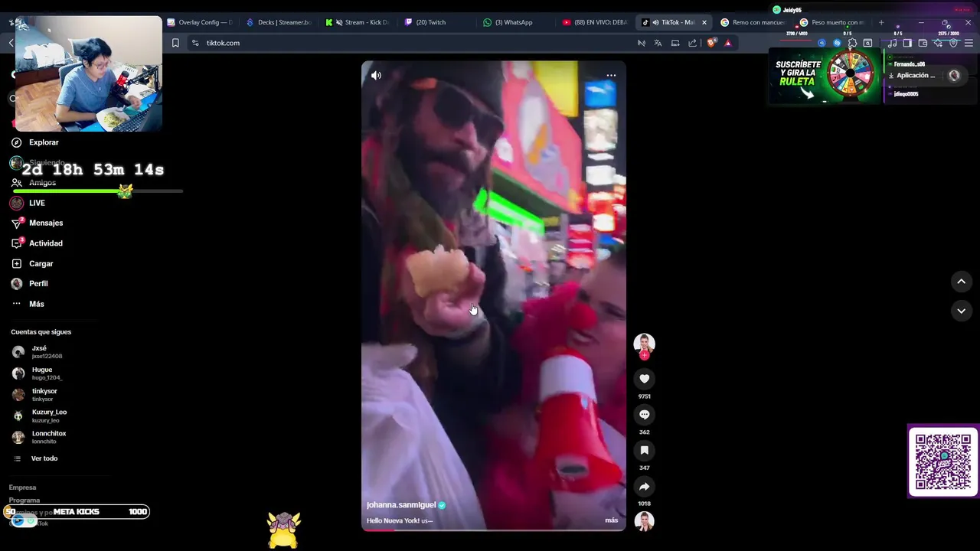Open Brave Shields lion icon
Image resolution: width=980 pixels, height=551 pixels.
(x=711, y=43)
